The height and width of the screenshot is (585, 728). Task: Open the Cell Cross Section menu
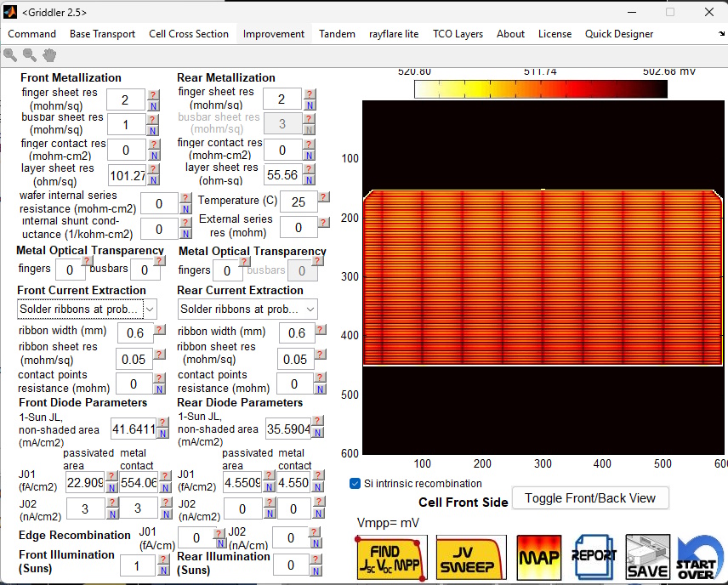pyautogui.click(x=189, y=34)
